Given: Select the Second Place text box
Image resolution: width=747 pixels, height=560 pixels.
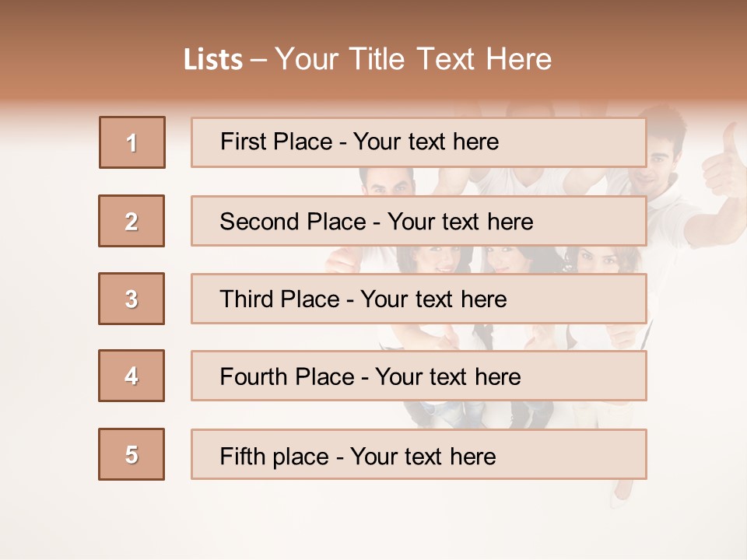Looking at the screenshot, I should tap(419, 221).
